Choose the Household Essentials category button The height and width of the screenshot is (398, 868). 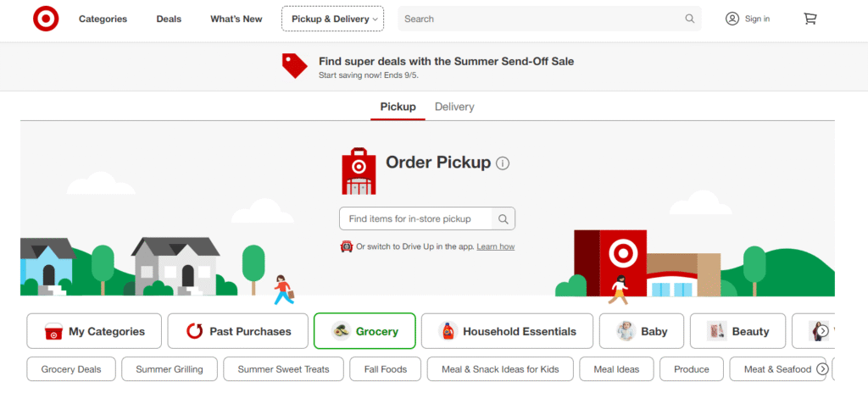pyautogui.click(x=507, y=331)
